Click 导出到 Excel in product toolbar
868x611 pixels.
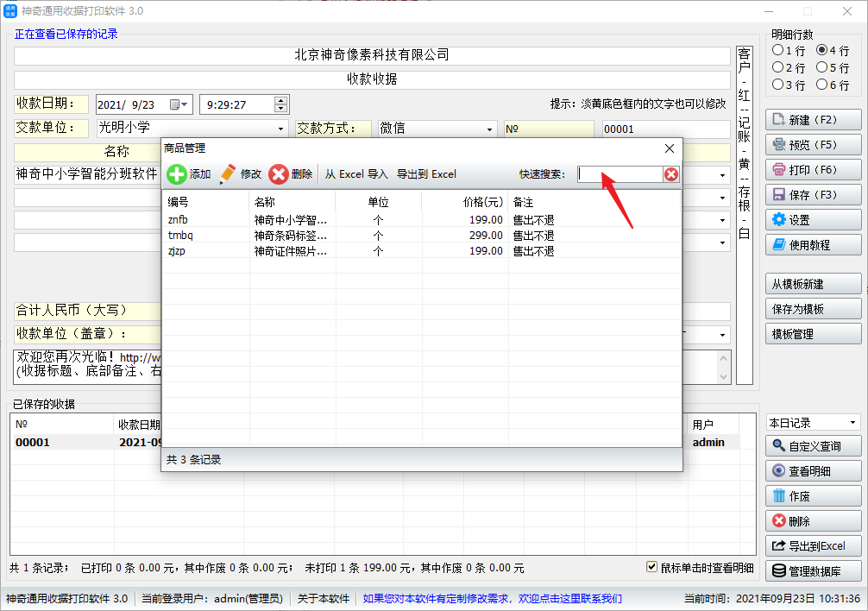pos(426,174)
